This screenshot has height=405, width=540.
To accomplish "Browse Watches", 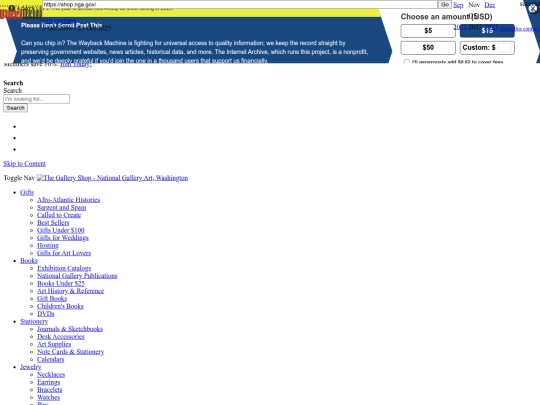I will pyautogui.click(x=49, y=397).
